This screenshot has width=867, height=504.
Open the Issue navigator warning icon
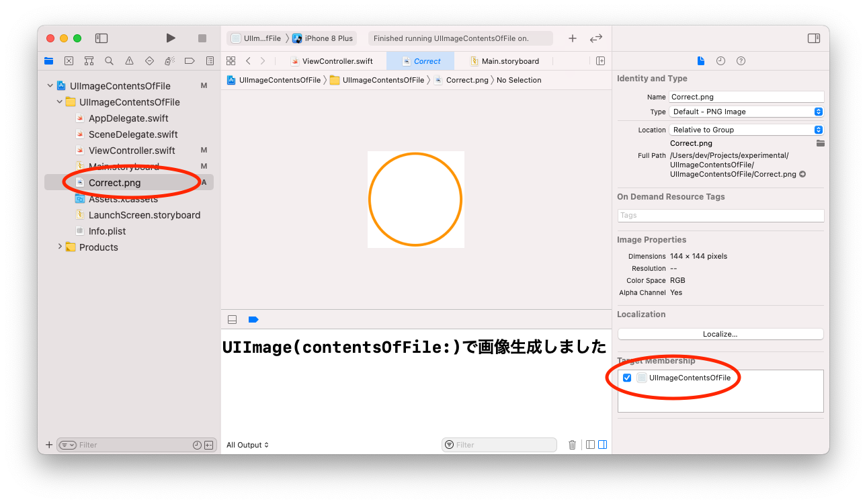[129, 60]
